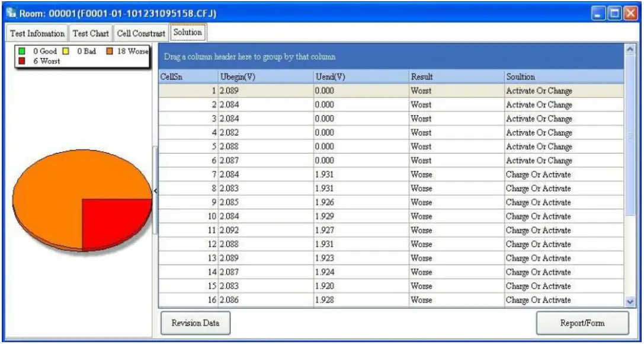This screenshot has width=644, height=344.
Task: Select Ubegin value 2.092 in row 11
Action: pyautogui.click(x=230, y=230)
